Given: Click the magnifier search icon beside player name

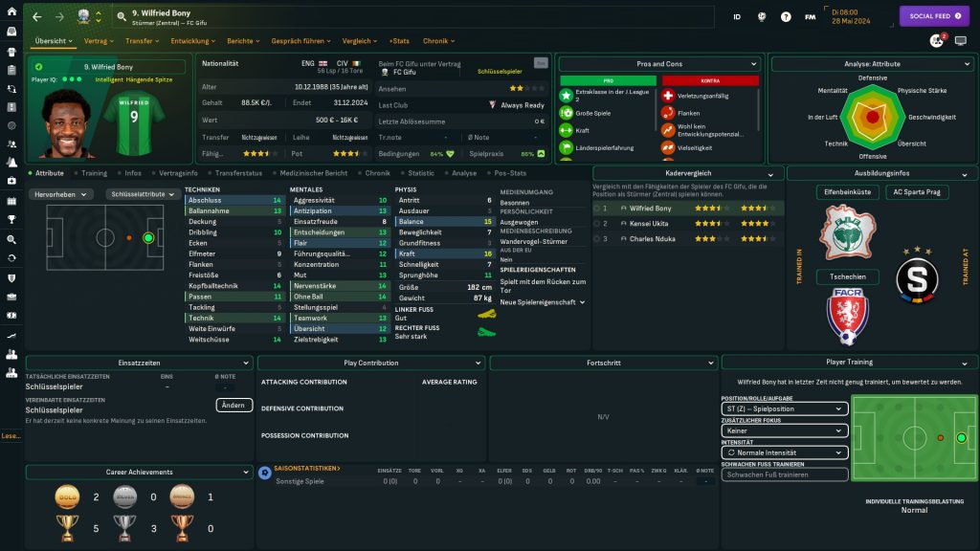Looking at the screenshot, I should tap(122, 16).
